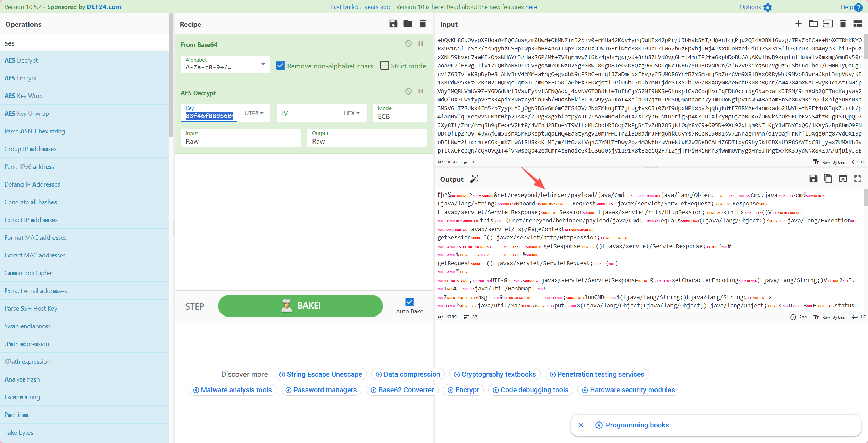Pause at the From Base64 breakpoint
This screenshot has width=868, height=443.
(420, 43)
